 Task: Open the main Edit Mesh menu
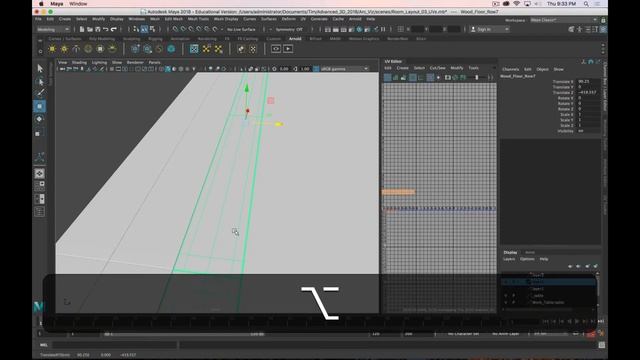(x=173, y=19)
